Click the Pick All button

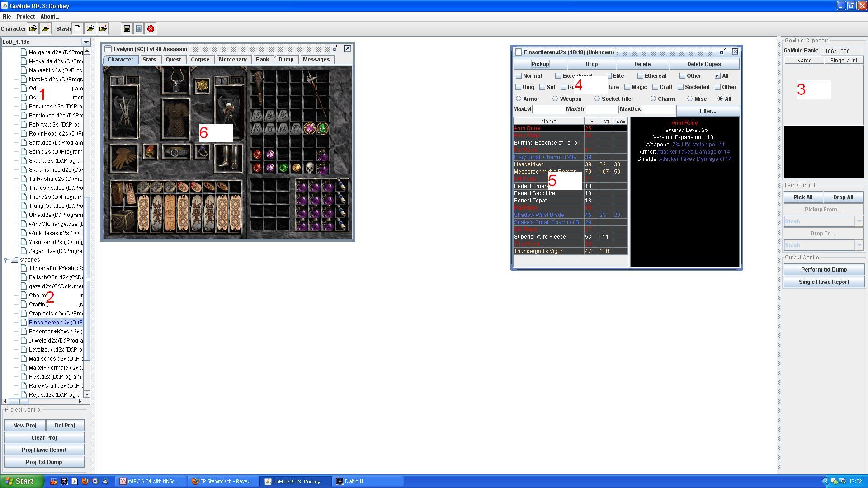(x=803, y=197)
